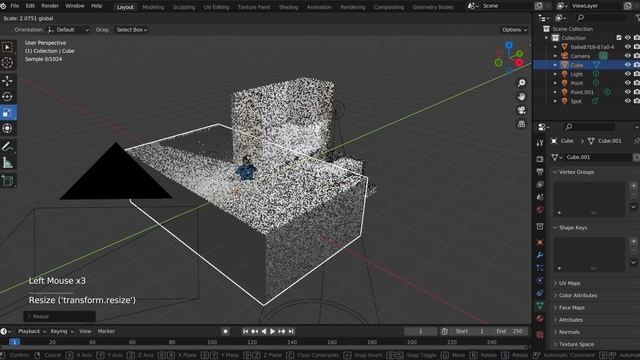The image size is (640, 360).
Task: Expand the UV Maps panel
Action: click(x=569, y=283)
